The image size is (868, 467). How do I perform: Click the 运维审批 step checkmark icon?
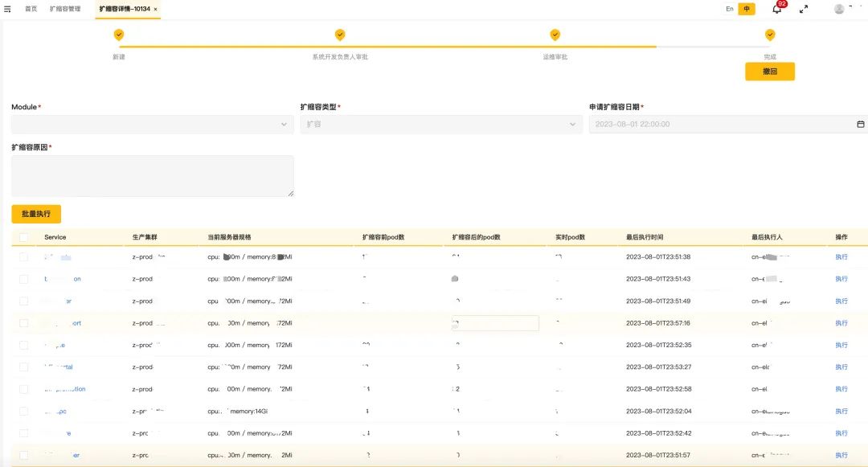click(x=555, y=35)
